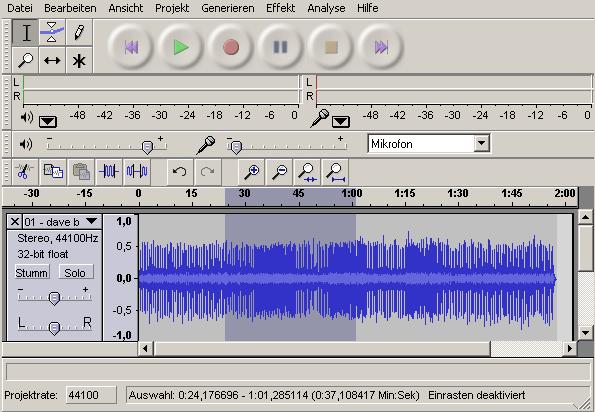
Task: Skip to start of track
Action: click(x=131, y=47)
